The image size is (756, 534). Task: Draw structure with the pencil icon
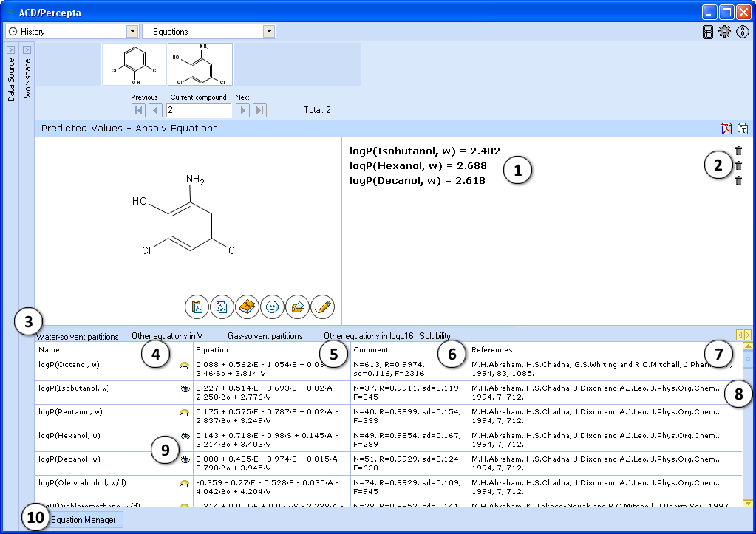pos(322,307)
